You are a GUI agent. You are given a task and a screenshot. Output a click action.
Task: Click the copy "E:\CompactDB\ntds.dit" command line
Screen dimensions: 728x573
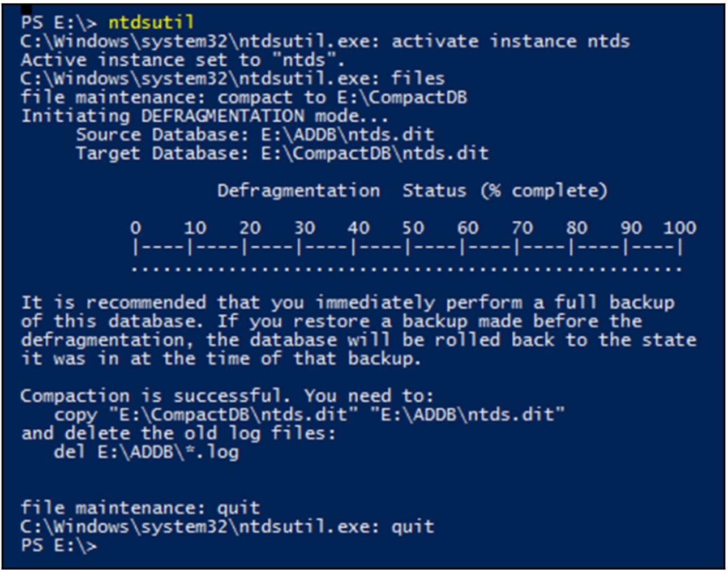pyautogui.click(x=309, y=414)
